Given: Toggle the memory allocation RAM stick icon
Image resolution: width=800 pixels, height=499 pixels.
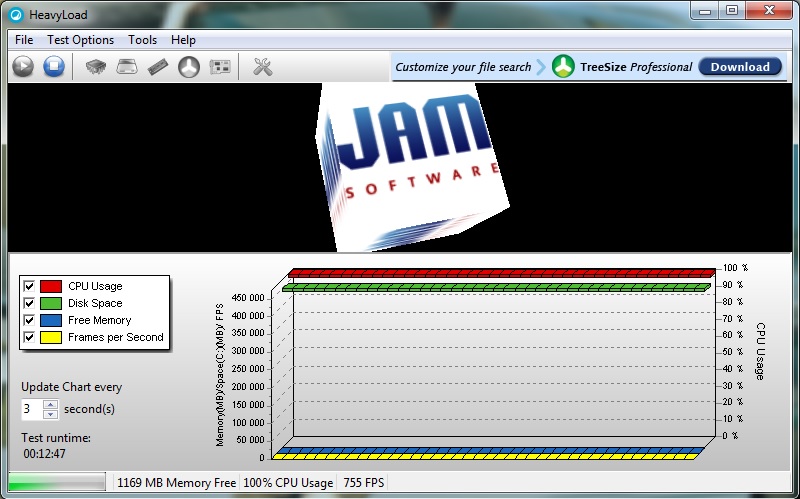Looking at the screenshot, I should (x=158, y=67).
